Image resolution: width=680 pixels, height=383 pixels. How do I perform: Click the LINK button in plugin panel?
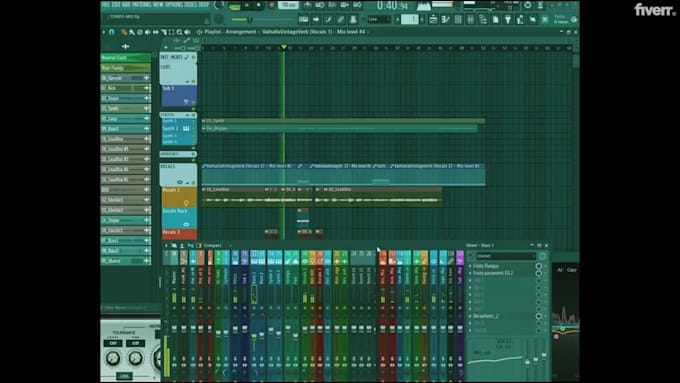point(124,376)
